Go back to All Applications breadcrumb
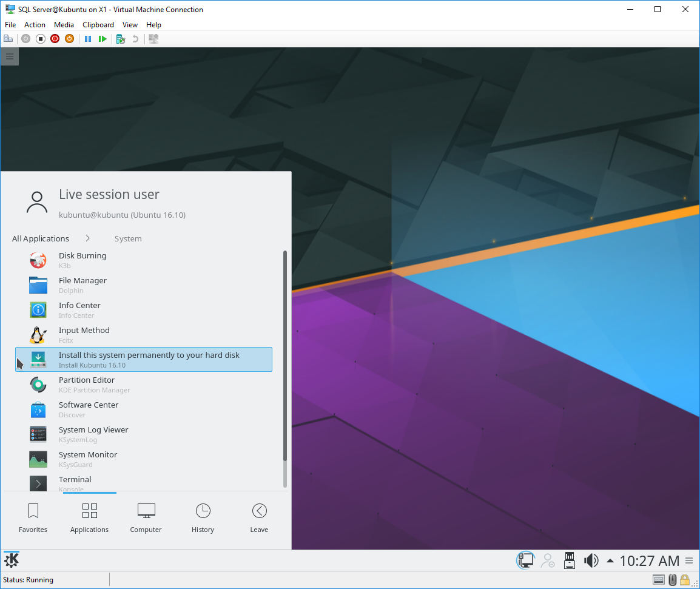 pyautogui.click(x=41, y=238)
